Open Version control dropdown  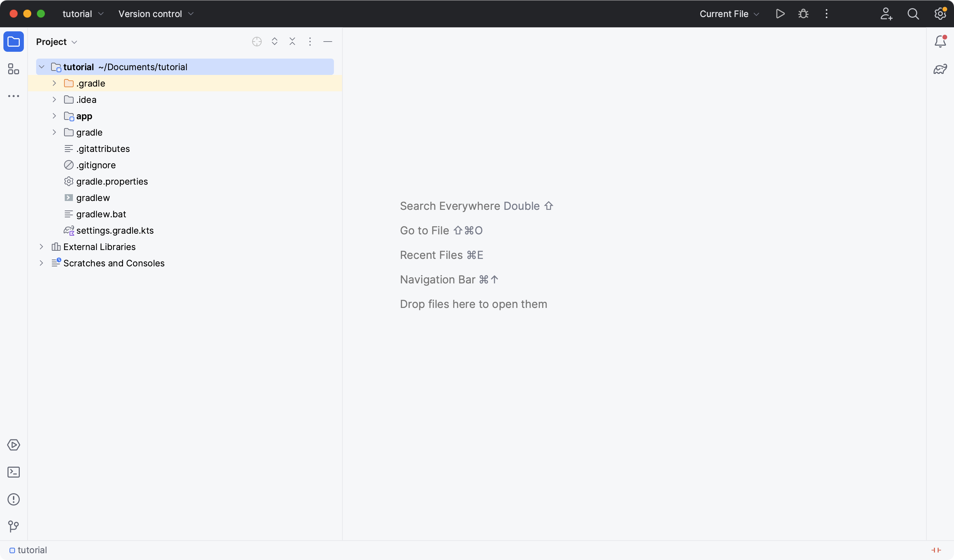156,14
